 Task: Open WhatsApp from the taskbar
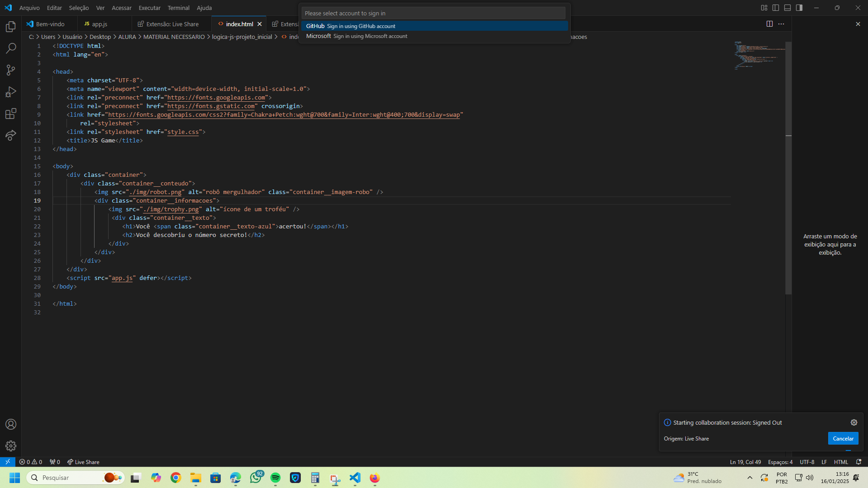click(x=256, y=478)
